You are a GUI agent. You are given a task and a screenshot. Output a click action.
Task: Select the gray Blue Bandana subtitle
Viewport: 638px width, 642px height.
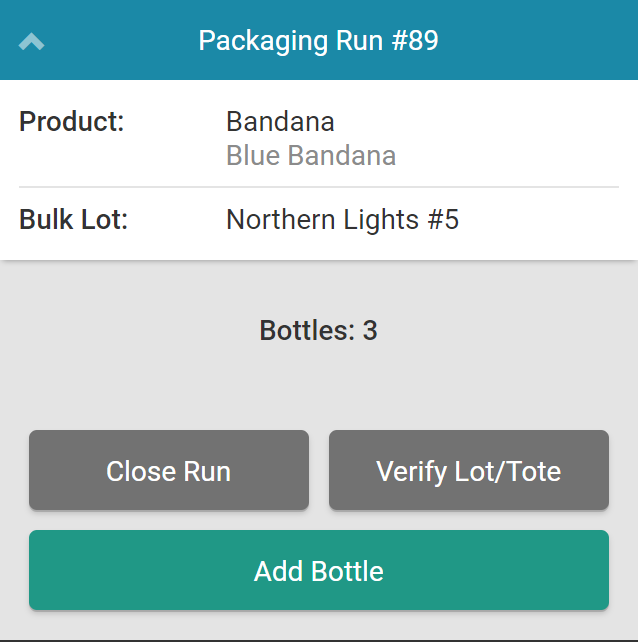coord(311,156)
